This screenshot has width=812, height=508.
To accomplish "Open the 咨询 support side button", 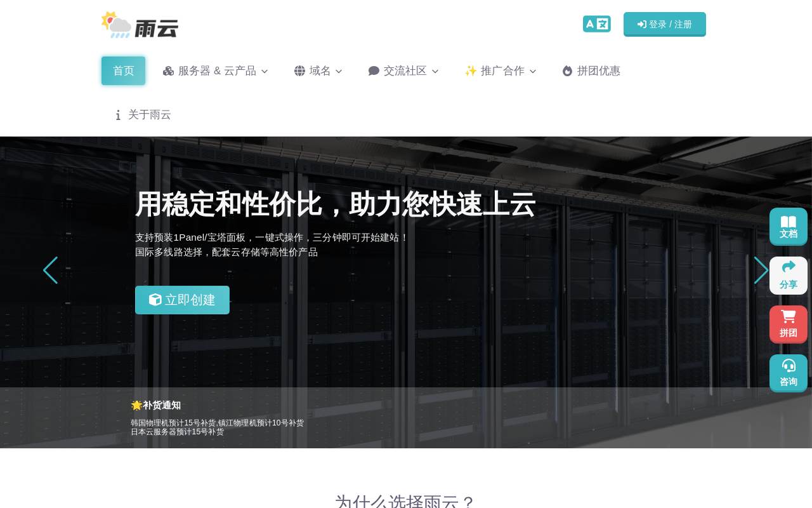I will coord(789,373).
